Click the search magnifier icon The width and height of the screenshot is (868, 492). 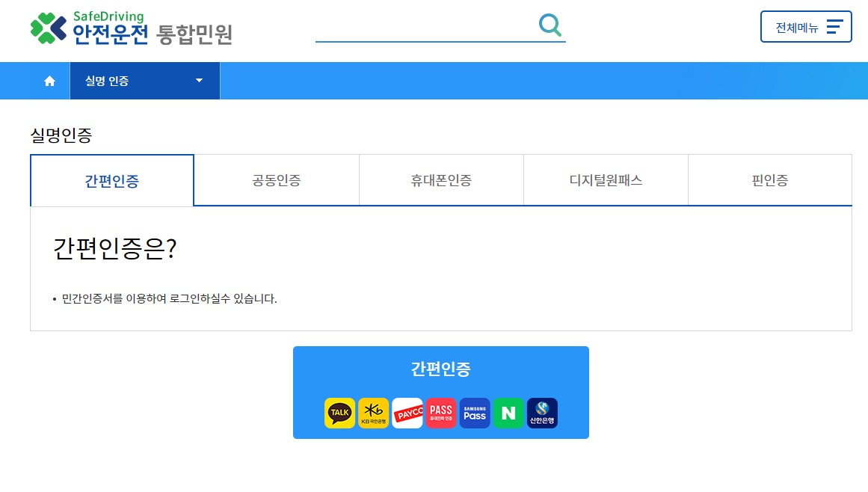[550, 25]
